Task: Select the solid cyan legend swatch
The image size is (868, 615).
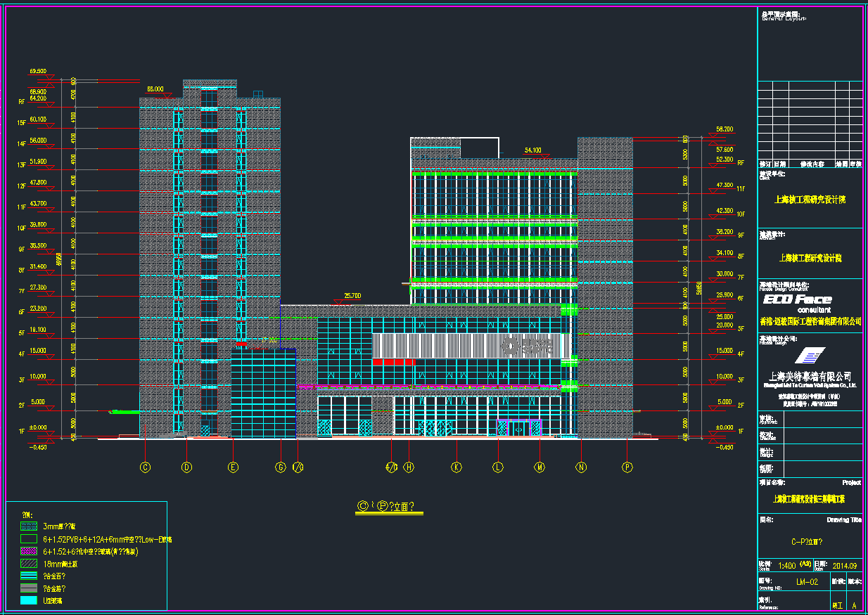Action: (28, 600)
